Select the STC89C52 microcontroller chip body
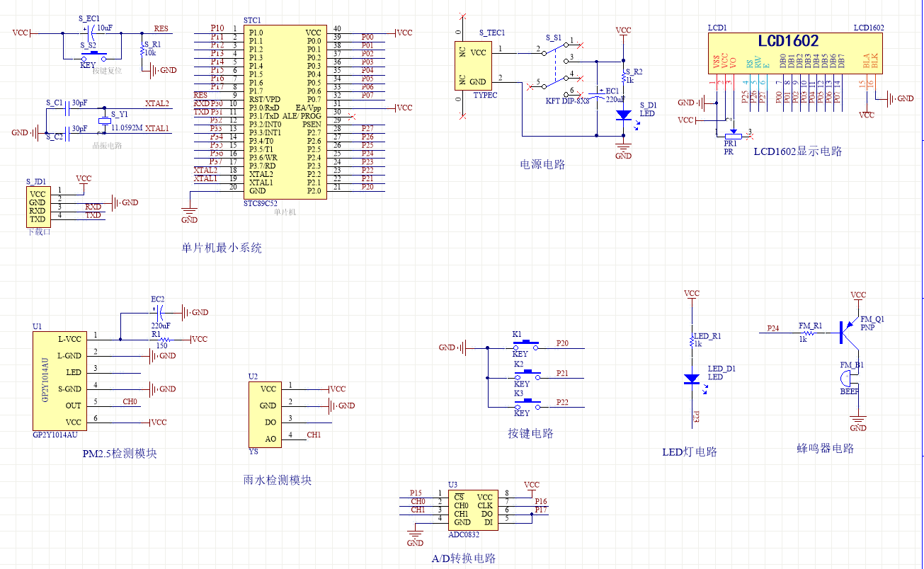Viewport: 924px width, 569px height. pyautogui.click(x=285, y=112)
